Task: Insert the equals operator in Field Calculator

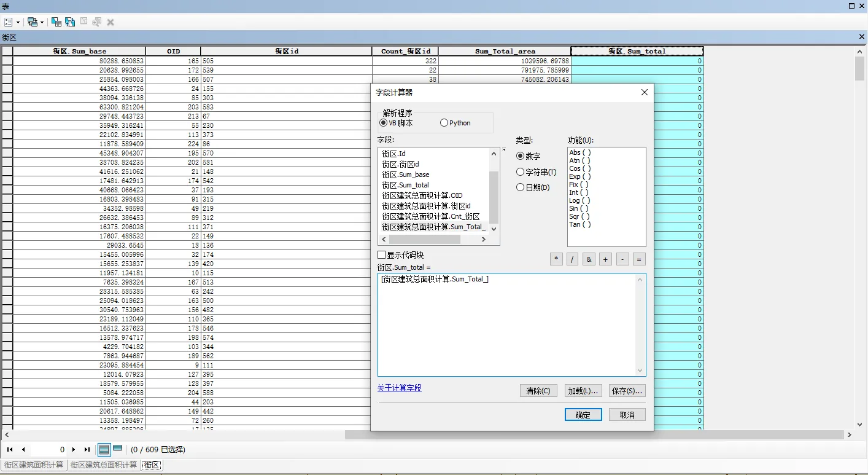Action: [x=638, y=259]
